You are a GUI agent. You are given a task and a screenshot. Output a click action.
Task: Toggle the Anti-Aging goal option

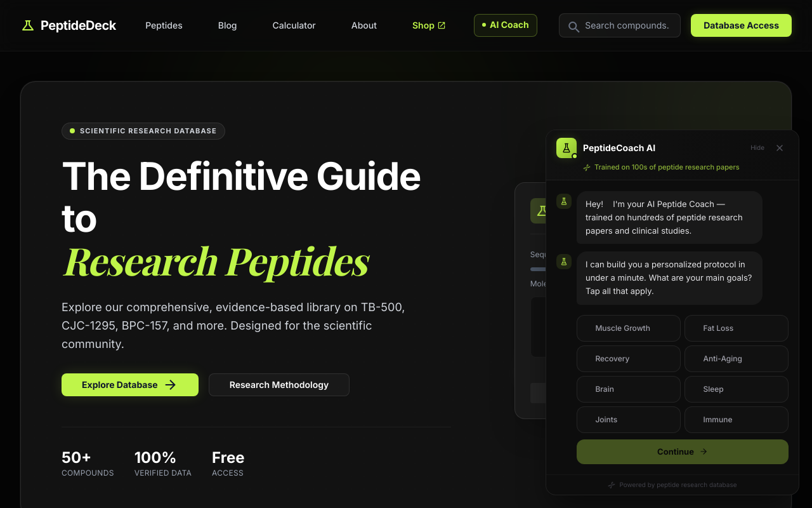pos(736,359)
